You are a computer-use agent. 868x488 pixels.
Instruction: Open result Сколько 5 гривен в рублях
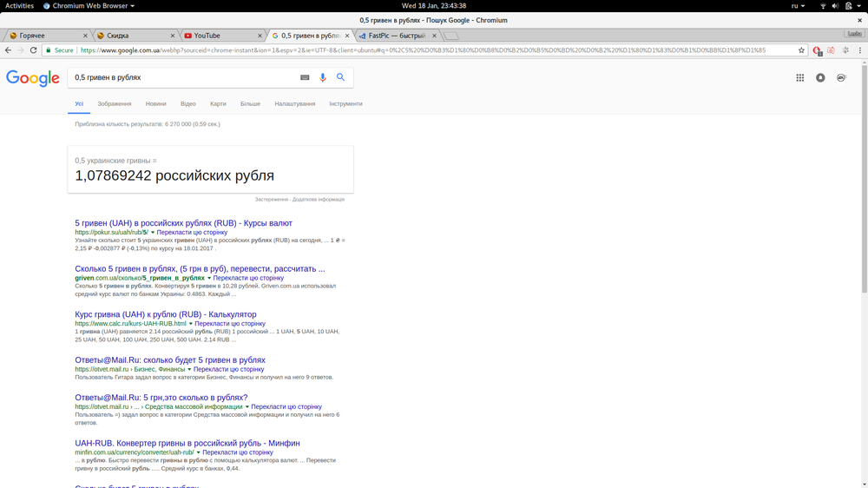coord(200,268)
